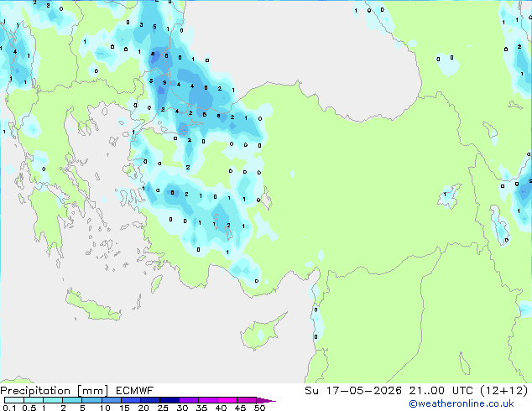Click the 5 mm legend color swatch

pyautogui.click(x=91, y=400)
